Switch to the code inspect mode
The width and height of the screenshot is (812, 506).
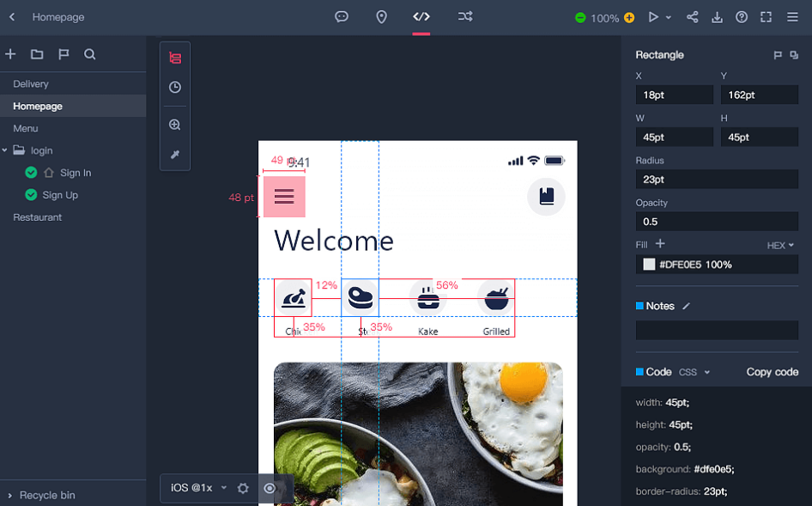coord(421,16)
